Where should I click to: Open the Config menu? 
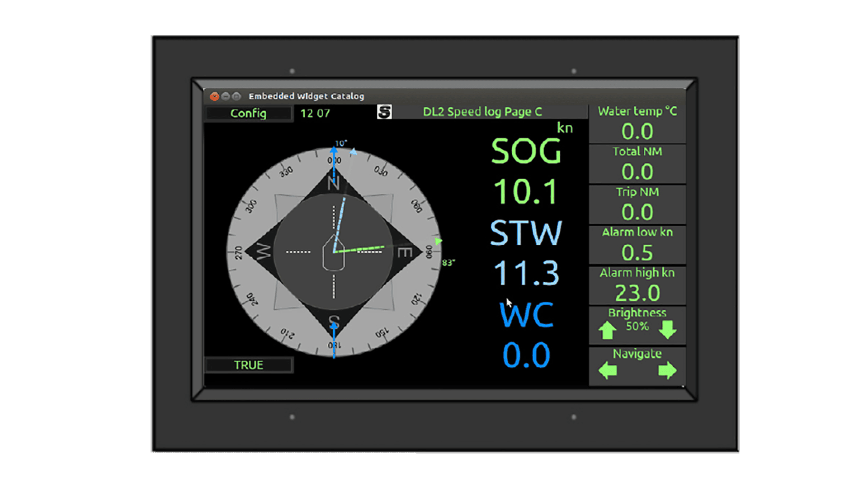pos(248,113)
